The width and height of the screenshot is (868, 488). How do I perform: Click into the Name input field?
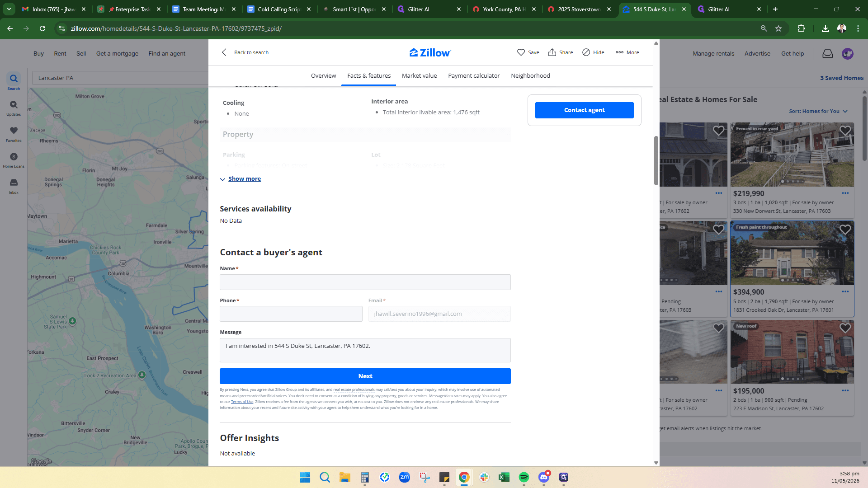pos(365,282)
